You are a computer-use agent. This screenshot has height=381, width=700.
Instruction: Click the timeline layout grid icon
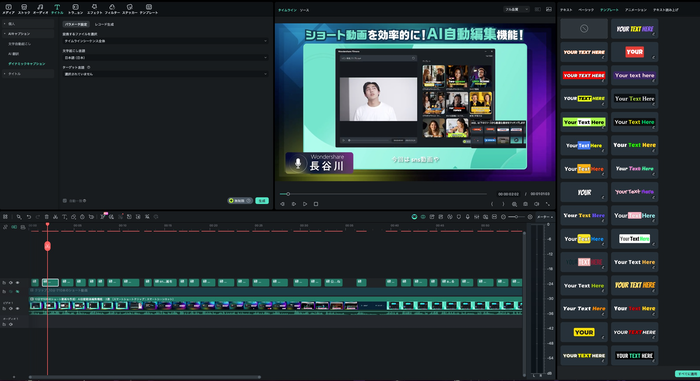(5, 217)
